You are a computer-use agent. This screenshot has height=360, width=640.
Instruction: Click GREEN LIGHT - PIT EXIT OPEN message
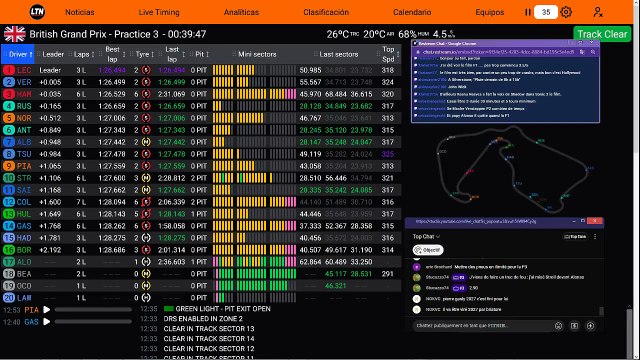pos(223,309)
